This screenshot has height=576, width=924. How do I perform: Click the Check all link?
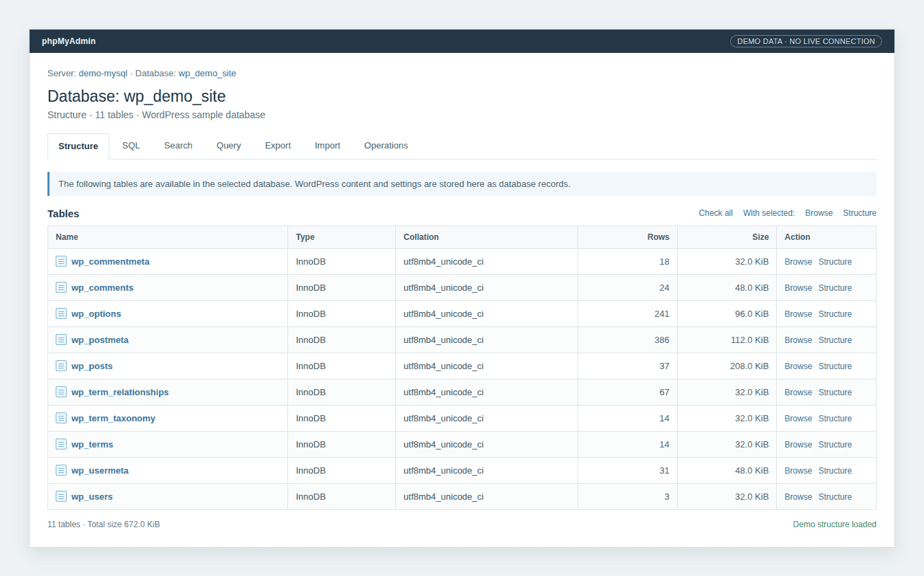[x=716, y=213]
